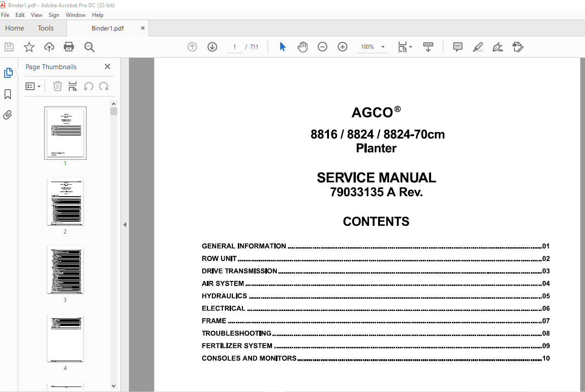Image resolution: width=585 pixels, height=392 pixels.
Task: Select page 4 thumbnail
Action: 65,338
